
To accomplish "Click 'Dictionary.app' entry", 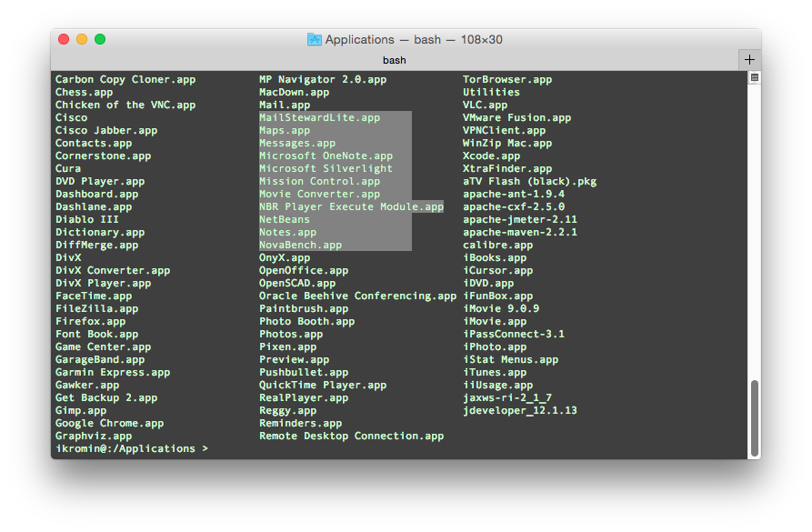I will [x=100, y=233].
